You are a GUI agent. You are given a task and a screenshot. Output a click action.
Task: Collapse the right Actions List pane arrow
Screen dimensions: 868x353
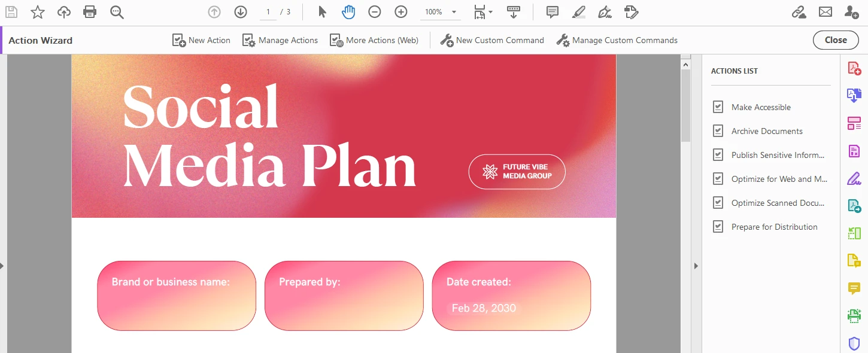coord(696,266)
